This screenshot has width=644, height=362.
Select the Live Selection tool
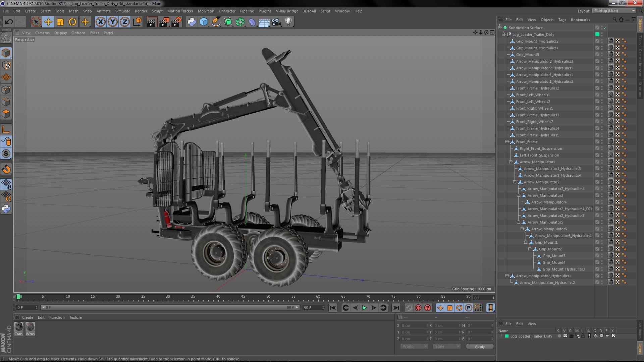pos(36,22)
